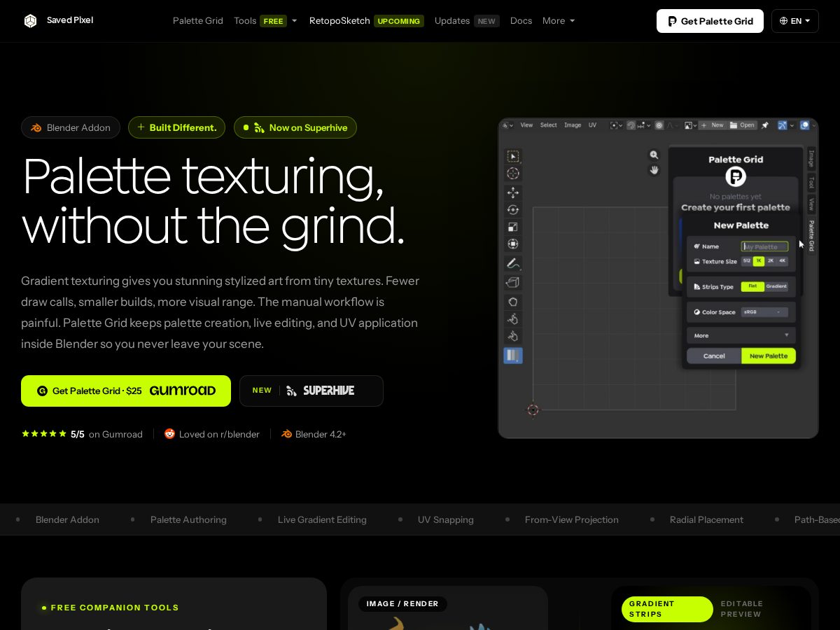The height and width of the screenshot is (630, 840).
Task: Open the image browse dropdown beside New
Action: (691, 125)
